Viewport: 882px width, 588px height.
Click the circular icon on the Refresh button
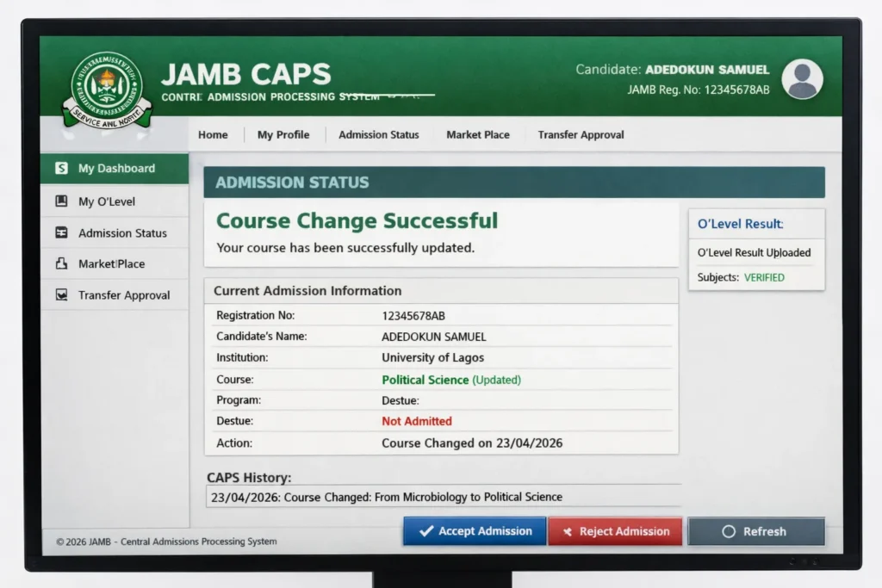(x=728, y=531)
